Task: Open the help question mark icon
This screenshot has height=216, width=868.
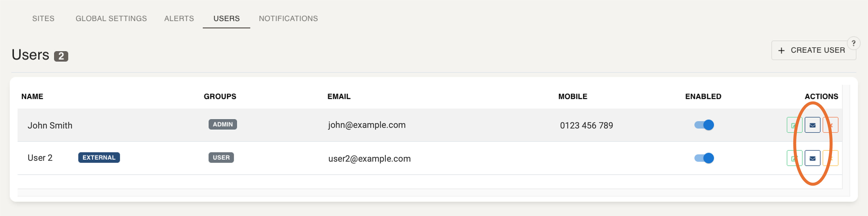Action: 853,43
